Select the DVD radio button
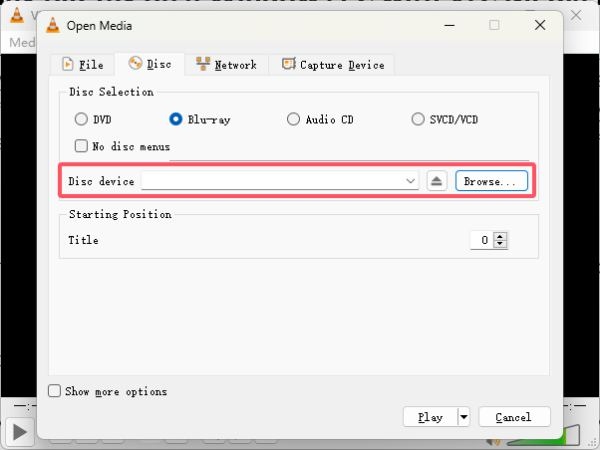Screen dimensions: 600x450 pos(81,119)
